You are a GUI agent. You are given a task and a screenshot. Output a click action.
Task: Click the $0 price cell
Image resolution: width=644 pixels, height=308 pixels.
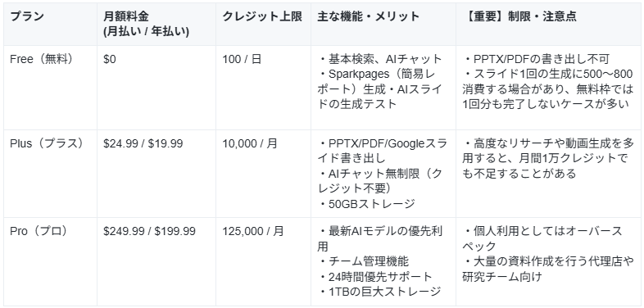pyautogui.click(x=110, y=59)
